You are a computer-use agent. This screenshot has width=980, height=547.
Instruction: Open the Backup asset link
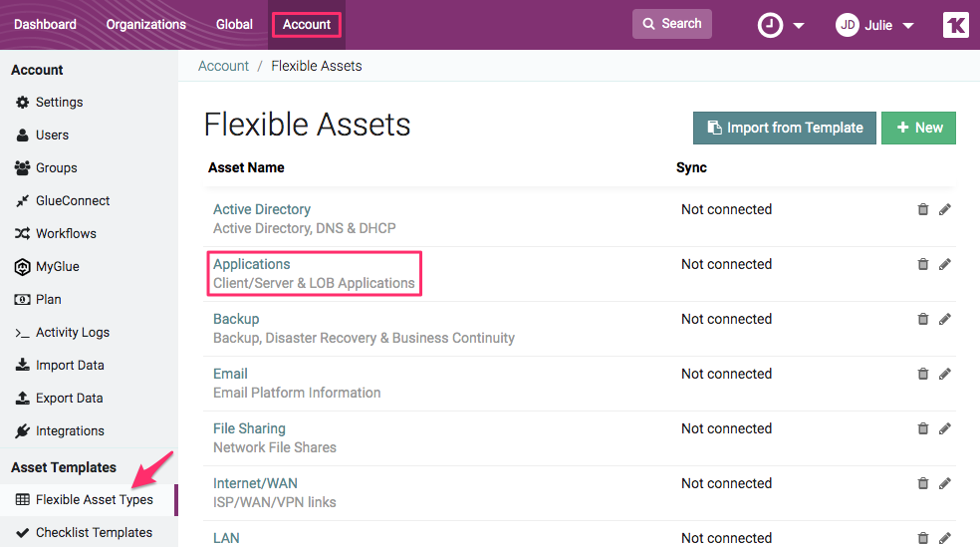236,319
